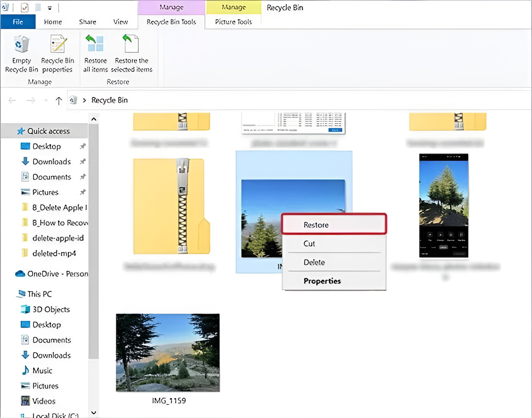This screenshot has width=532, height=418.
Task: Click the up one level arrow
Action: [59, 100]
